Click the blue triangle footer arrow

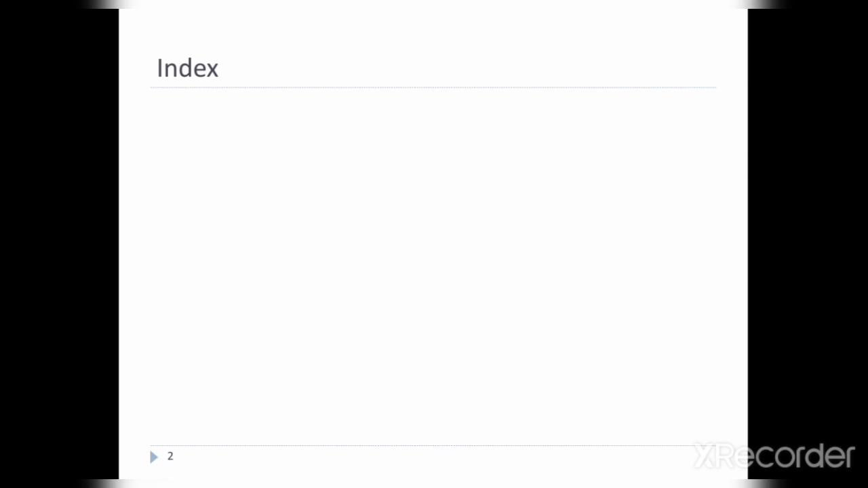click(x=154, y=457)
